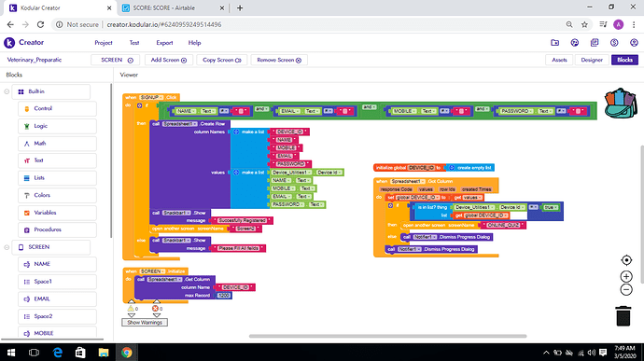644x361 pixels.
Task: Open the SCREEN selector dropdown
Action: pyautogui.click(x=116, y=60)
